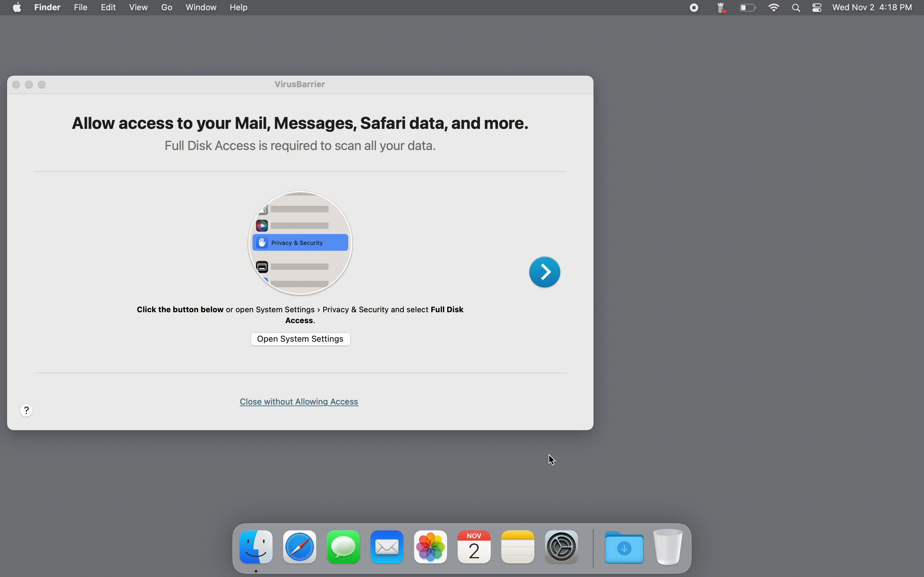
Task: Open System Settings from the Dock
Action: tap(561, 547)
